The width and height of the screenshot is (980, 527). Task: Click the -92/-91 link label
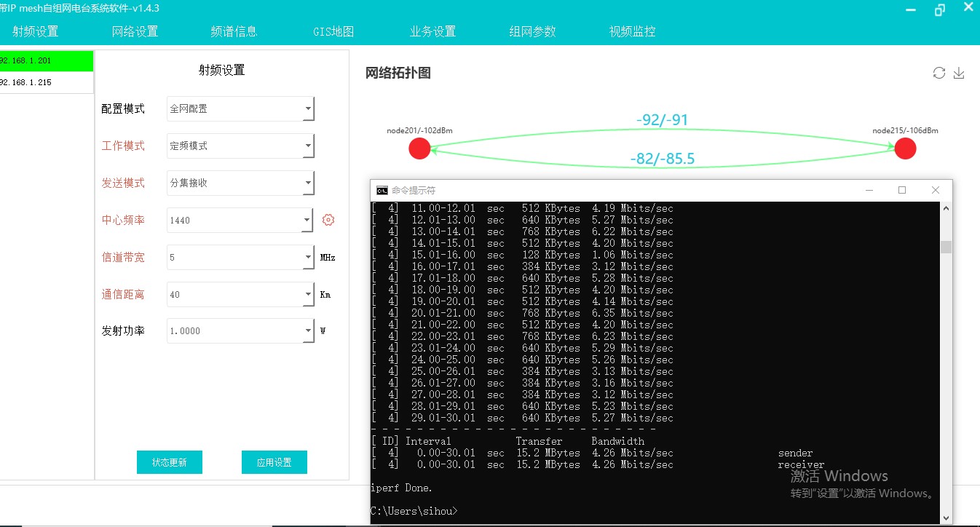[x=662, y=120]
